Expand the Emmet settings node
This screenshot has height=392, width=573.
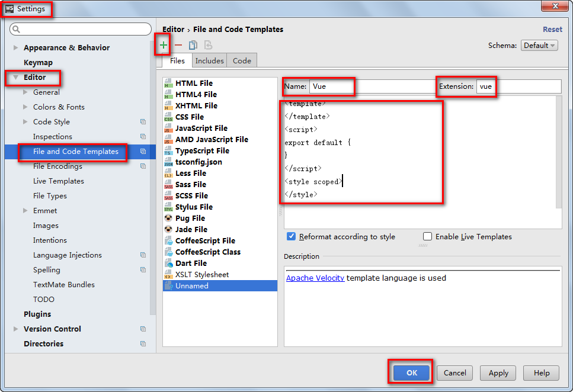tap(25, 211)
